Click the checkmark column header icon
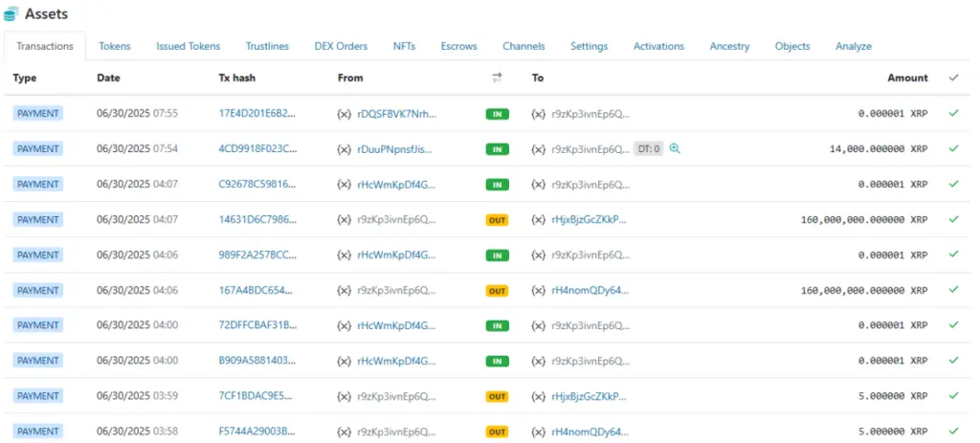 pos(953,78)
